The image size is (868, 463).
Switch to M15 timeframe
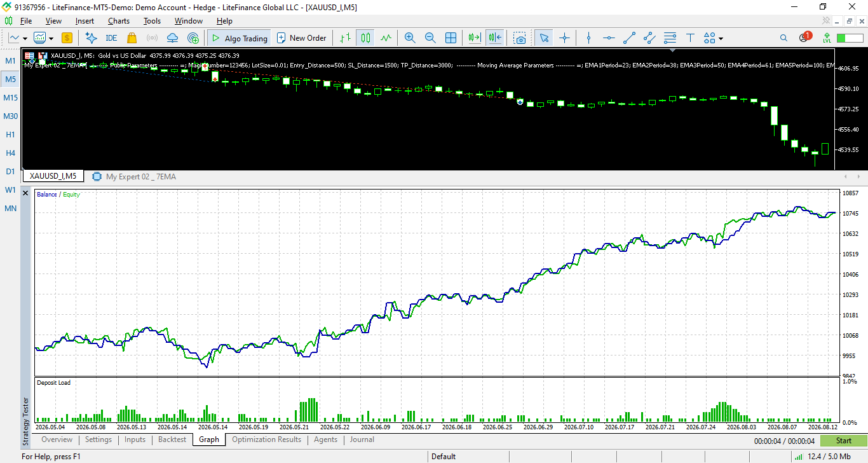coord(11,98)
